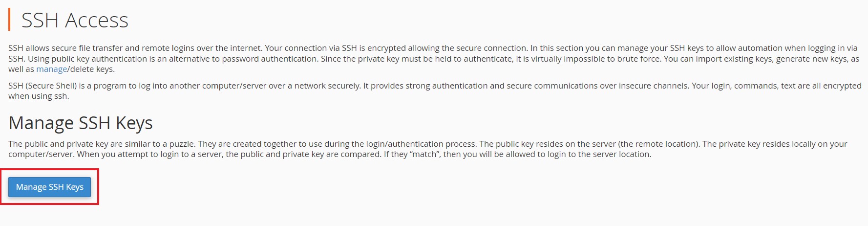Click the SSH Access page title
Viewport: 868px width, 226px height.
(75, 20)
